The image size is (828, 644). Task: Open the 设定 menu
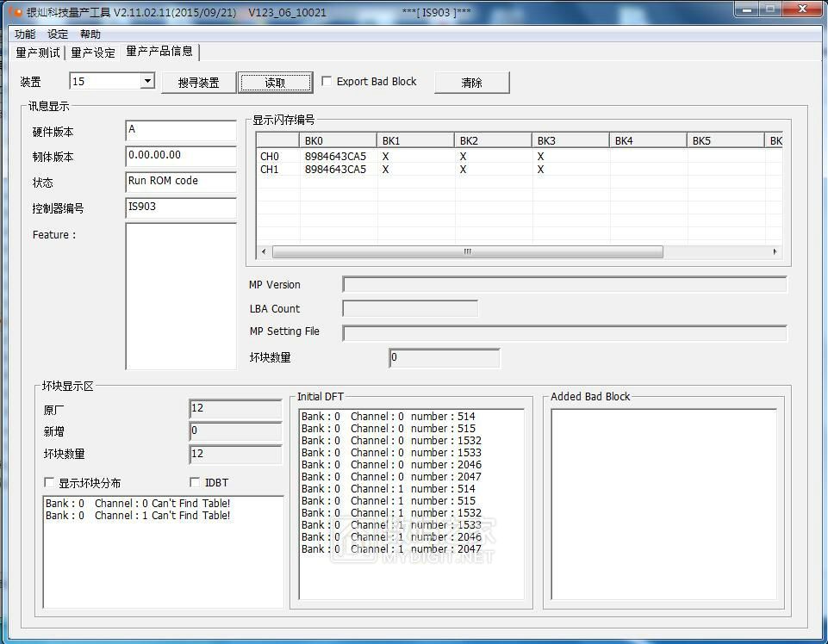click(58, 34)
